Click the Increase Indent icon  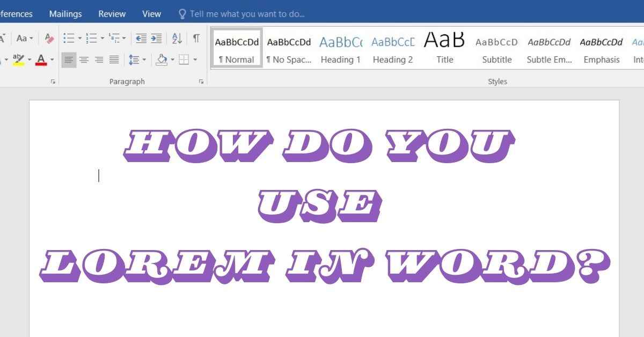tap(156, 39)
